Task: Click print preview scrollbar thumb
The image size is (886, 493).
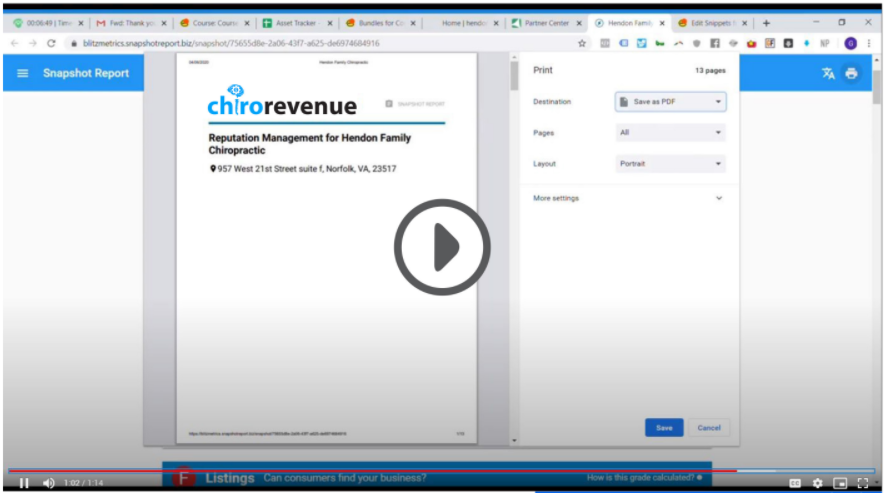Action: pyautogui.click(x=514, y=76)
